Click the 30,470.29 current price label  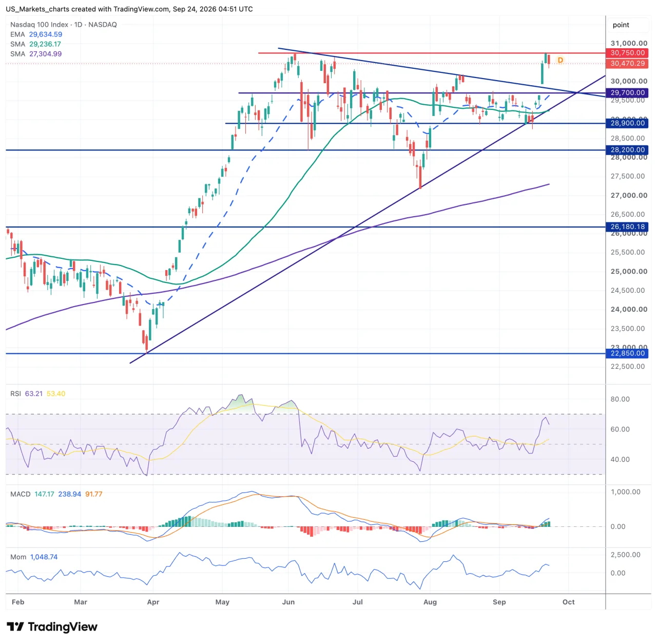[627, 64]
